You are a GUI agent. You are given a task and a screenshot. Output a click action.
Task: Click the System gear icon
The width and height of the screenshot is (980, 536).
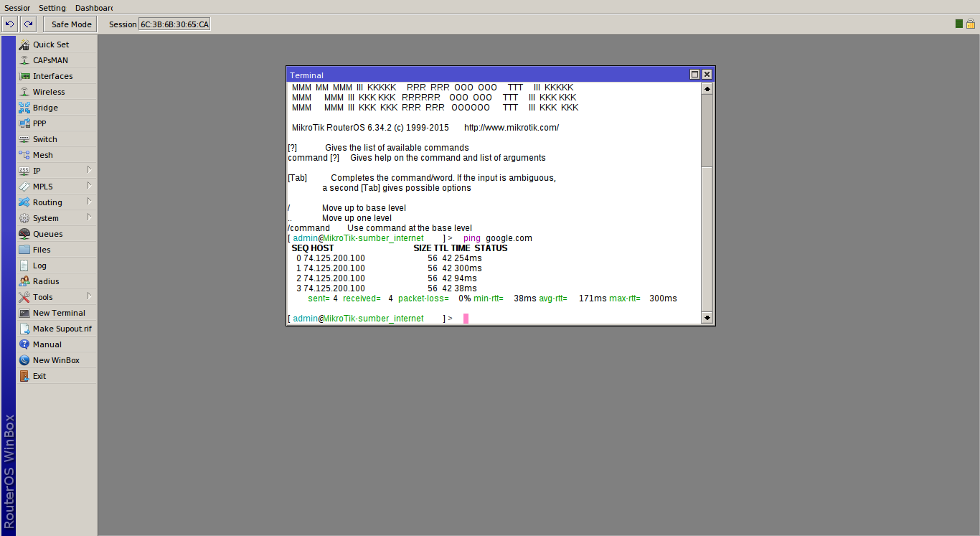(24, 218)
